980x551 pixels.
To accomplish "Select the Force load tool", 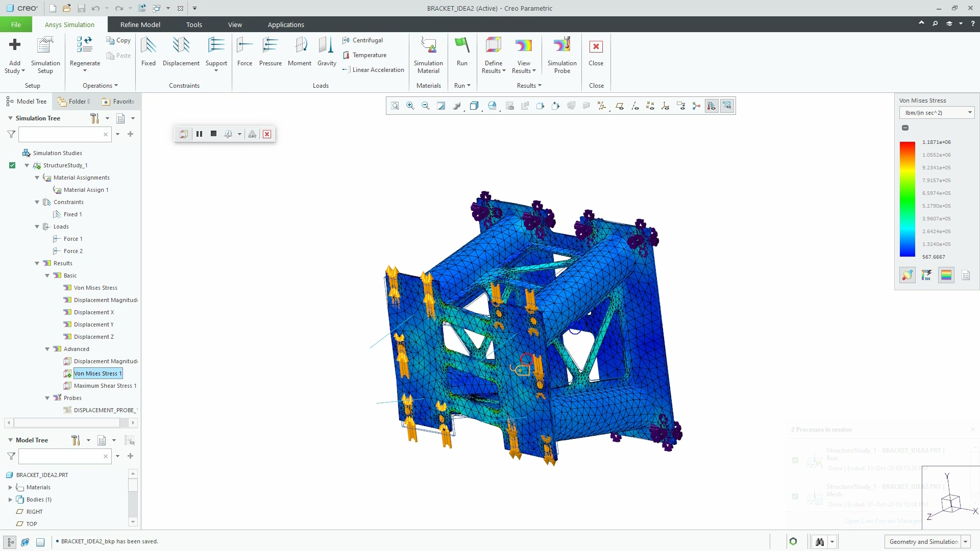I will tap(244, 51).
